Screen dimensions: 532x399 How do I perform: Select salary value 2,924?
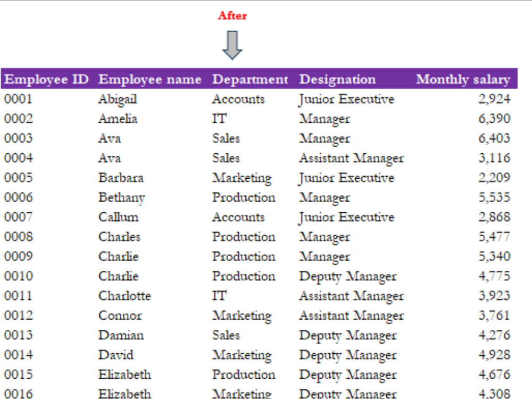494,99
